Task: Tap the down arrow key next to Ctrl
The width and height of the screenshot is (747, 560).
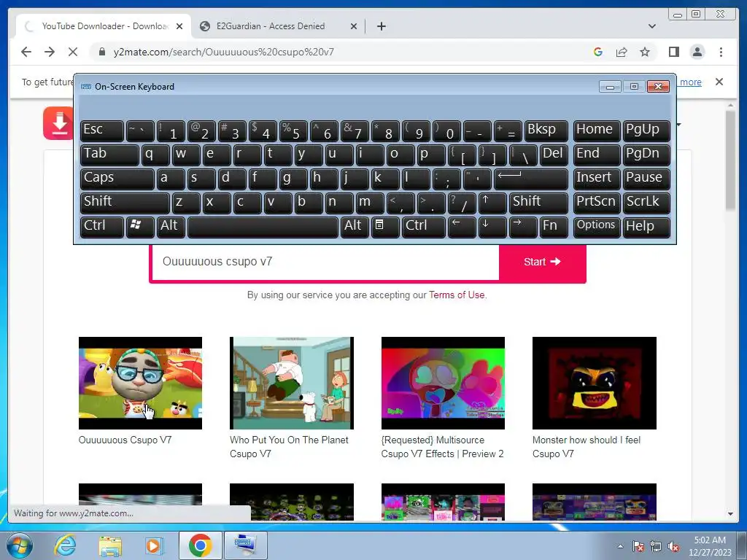Action: pos(492,227)
